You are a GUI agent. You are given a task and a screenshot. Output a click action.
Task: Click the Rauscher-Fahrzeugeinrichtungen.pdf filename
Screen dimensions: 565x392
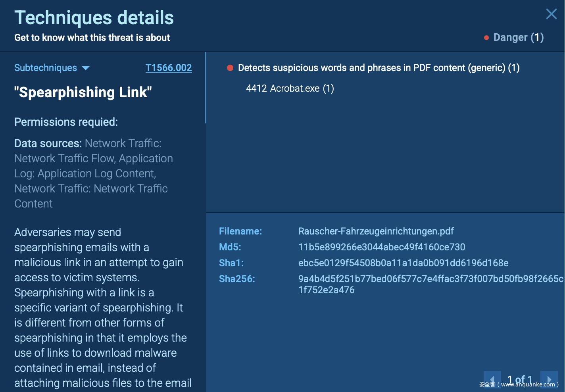pos(376,231)
